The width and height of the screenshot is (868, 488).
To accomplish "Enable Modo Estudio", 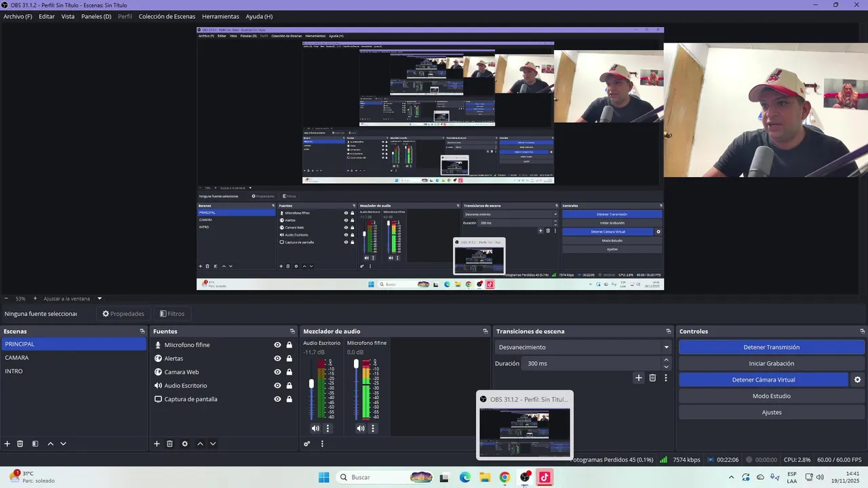I will (772, 396).
